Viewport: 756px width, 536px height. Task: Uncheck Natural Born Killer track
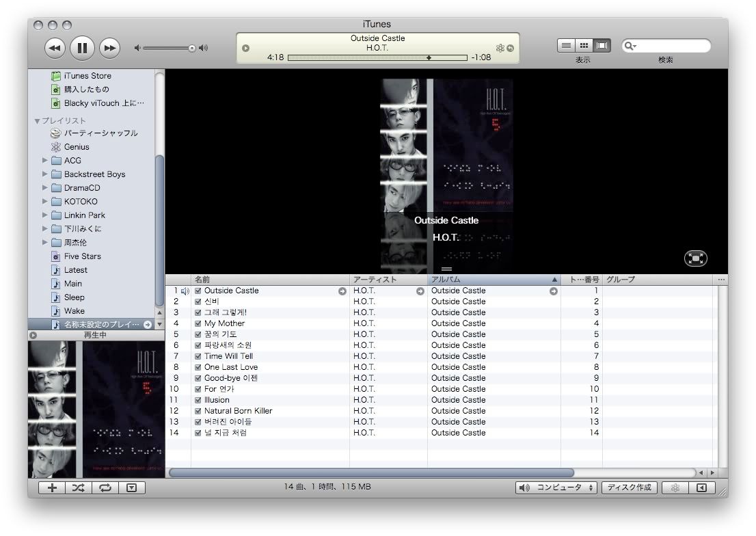tap(198, 412)
